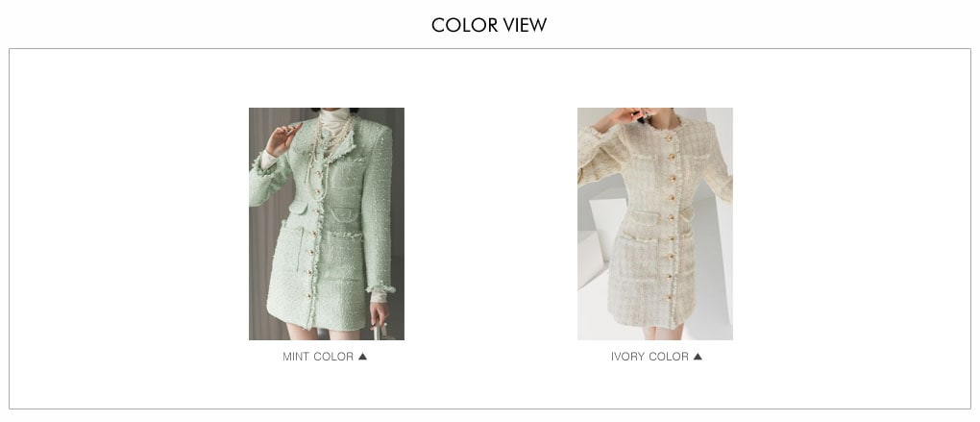Click the frayed sleeve cuff on the mint dress
This screenshot has width=980, height=422.
coord(380,288)
